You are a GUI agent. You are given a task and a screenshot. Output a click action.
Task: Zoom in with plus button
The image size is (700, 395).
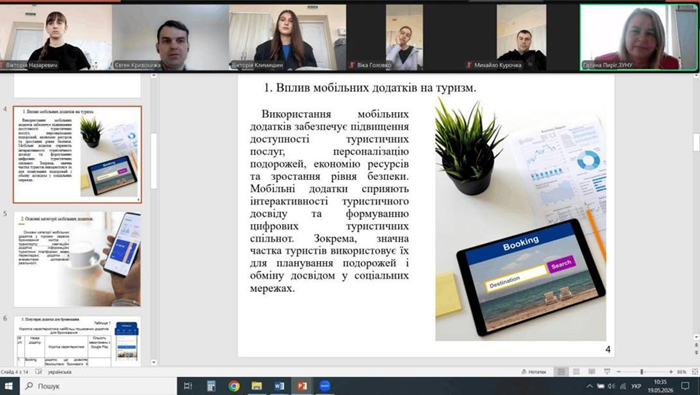(671, 372)
